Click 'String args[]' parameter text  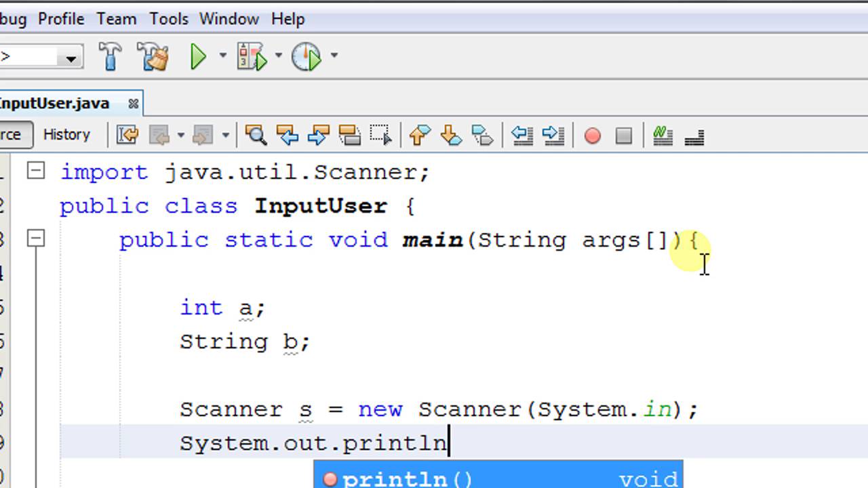click(x=573, y=240)
